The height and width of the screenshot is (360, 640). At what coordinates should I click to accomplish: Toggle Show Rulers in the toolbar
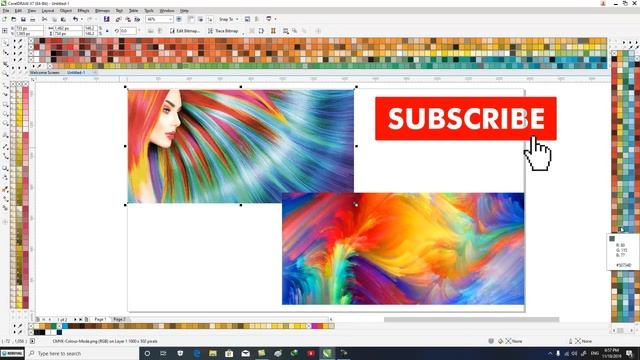click(191, 19)
